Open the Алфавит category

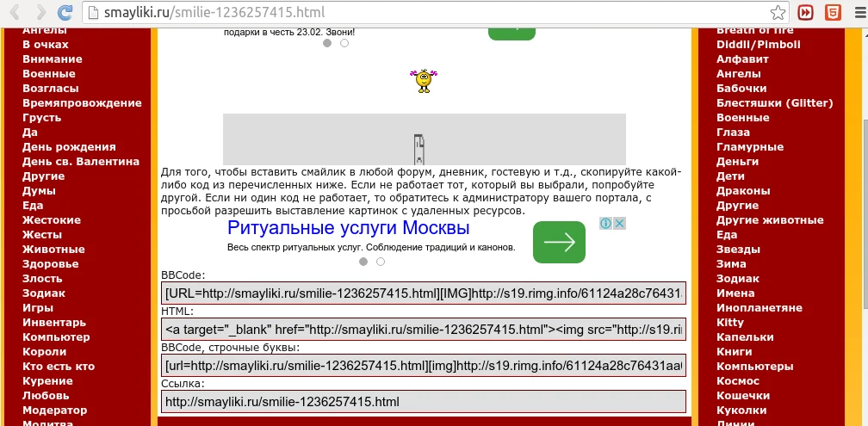(742, 59)
